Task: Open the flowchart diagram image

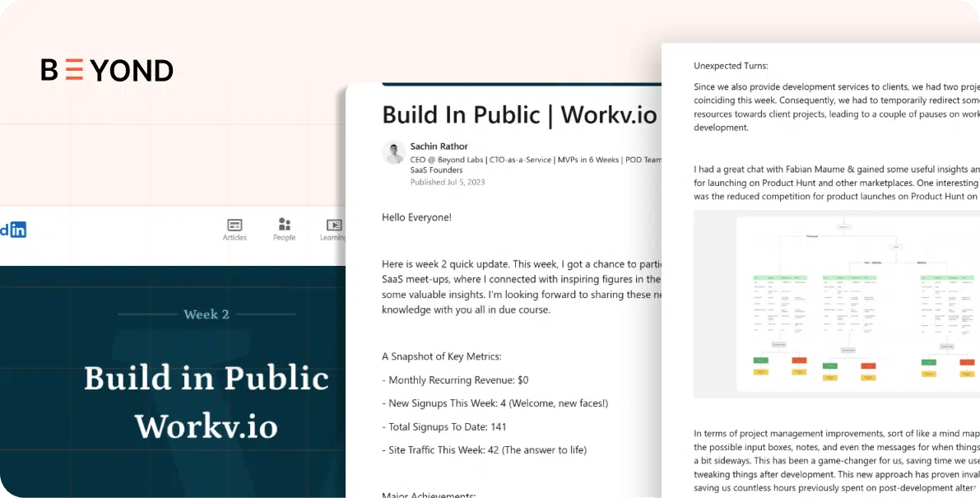Action: 837,304
